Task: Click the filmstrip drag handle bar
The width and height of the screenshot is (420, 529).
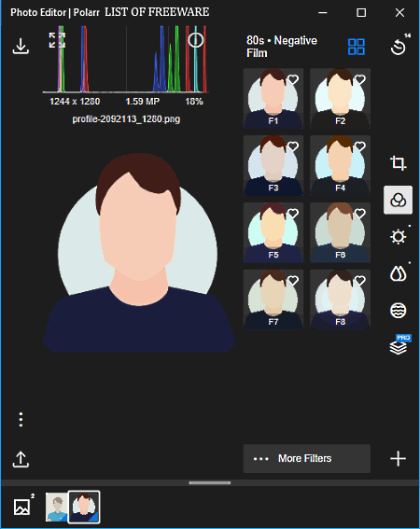Action: coord(210,482)
